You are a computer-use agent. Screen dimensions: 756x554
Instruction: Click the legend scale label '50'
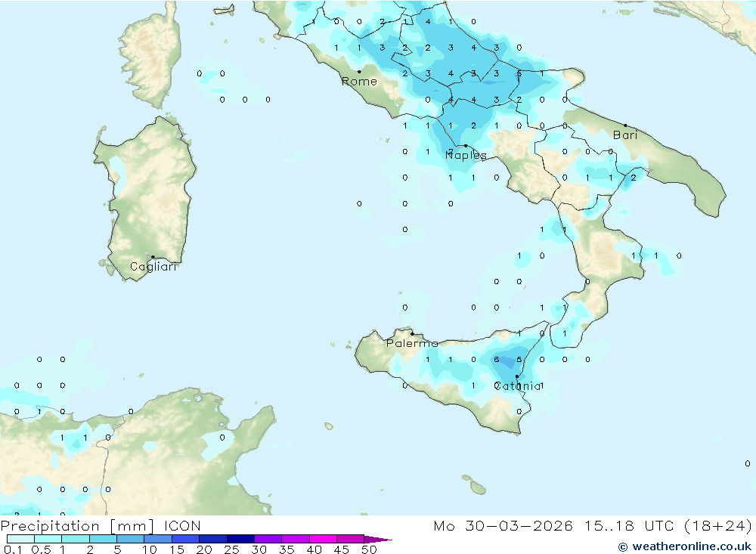(x=370, y=549)
